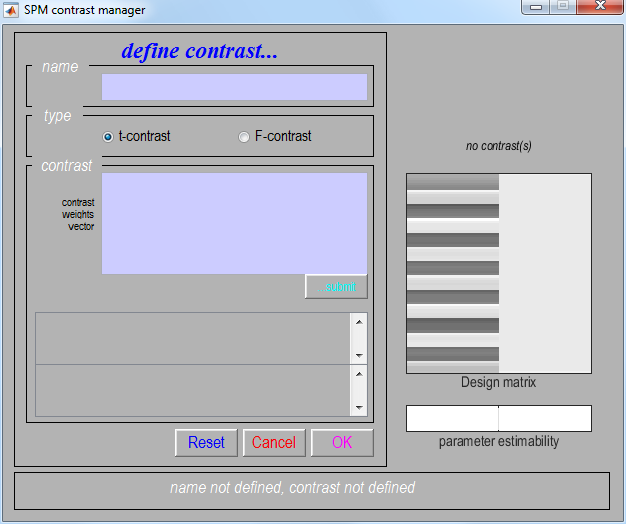Screen dimensions: 626x524
Task: Select the t-contrast radio button
Action: point(108,137)
